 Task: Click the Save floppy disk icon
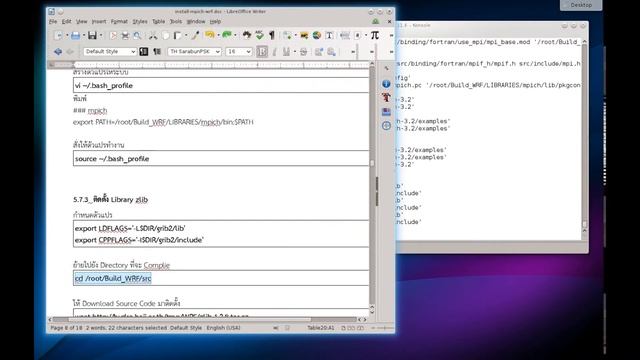pos(92,36)
